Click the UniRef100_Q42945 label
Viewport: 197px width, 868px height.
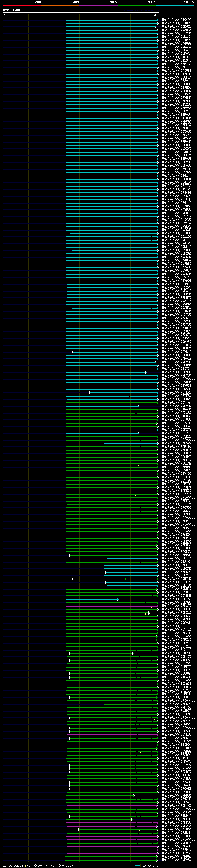pos(177,60)
